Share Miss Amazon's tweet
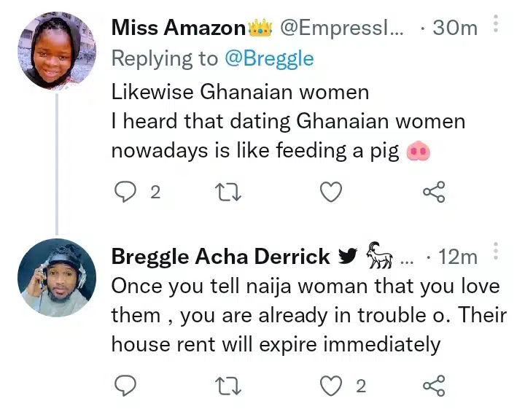The image size is (525, 420). 434,192
